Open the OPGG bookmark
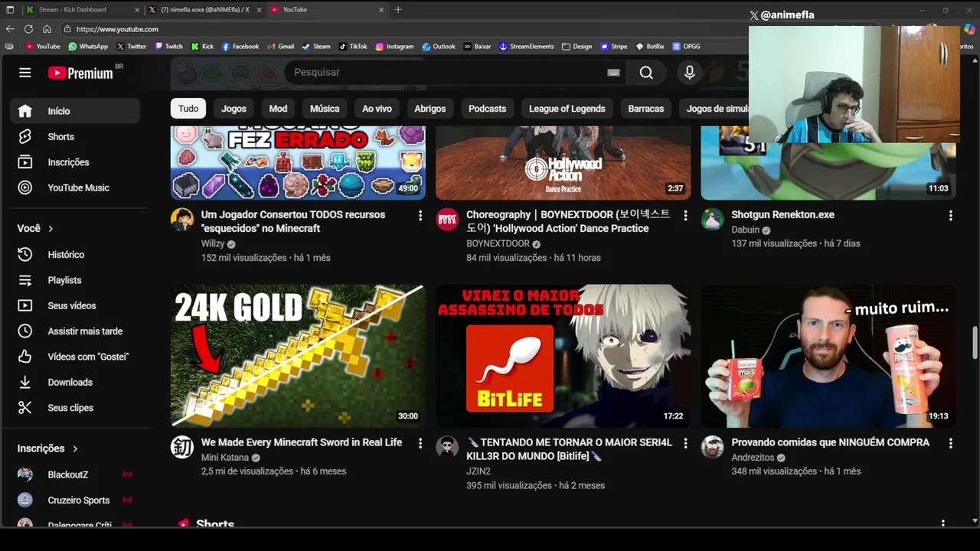Viewport: 980px width, 551px height. pos(686,46)
